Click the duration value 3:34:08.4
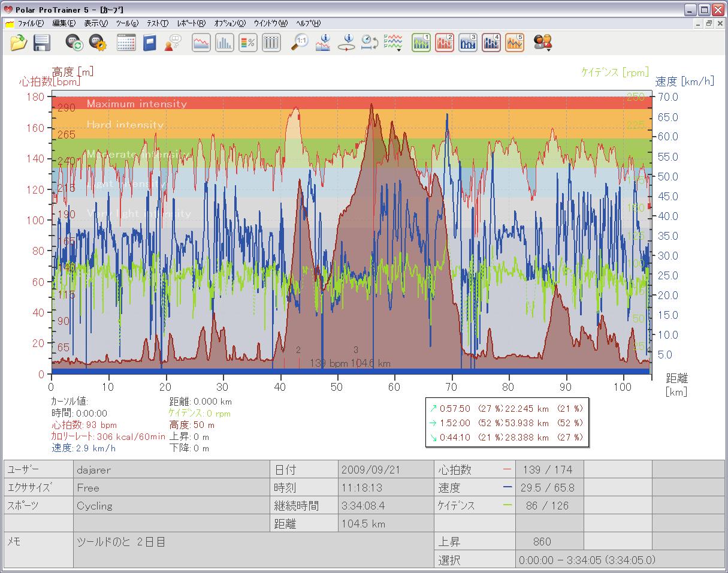Viewport: 728px width, 573px height. [386, 505]
